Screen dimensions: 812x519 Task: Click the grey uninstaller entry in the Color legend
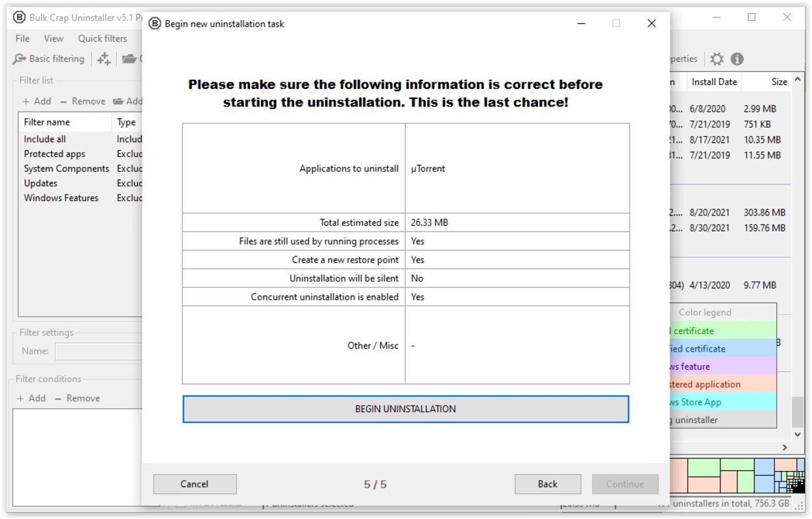tap(722, 420)
